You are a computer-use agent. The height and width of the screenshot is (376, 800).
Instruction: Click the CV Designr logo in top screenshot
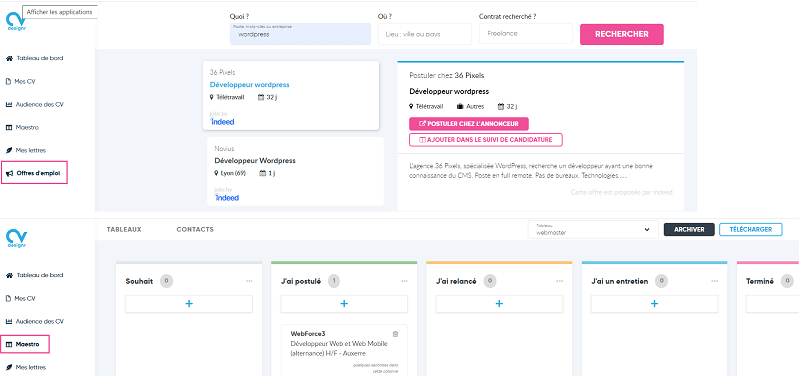tap(16, 22)
